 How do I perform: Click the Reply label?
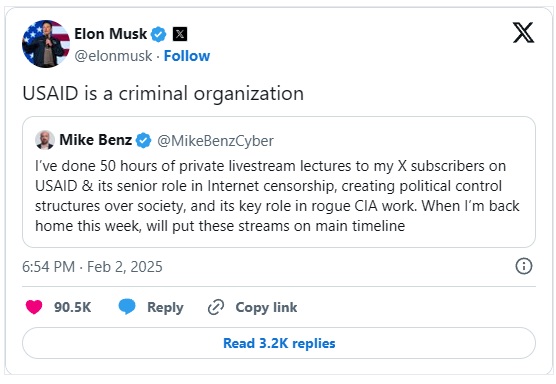point(165,307)
